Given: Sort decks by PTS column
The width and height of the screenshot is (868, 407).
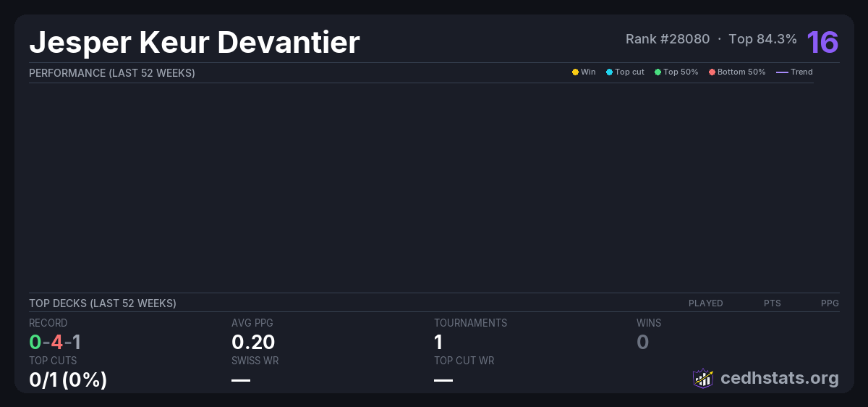Looking at the screenshot, I should tap(772, 303).
